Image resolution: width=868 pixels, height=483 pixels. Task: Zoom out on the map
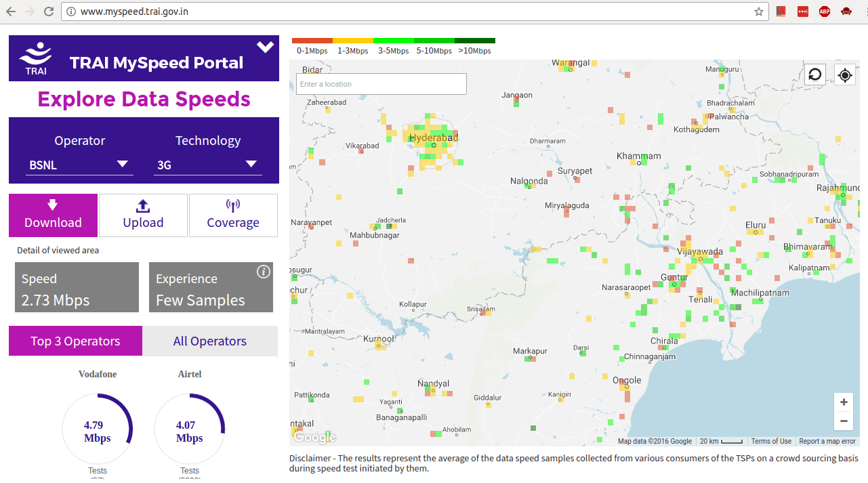click(x=844, y=421)
